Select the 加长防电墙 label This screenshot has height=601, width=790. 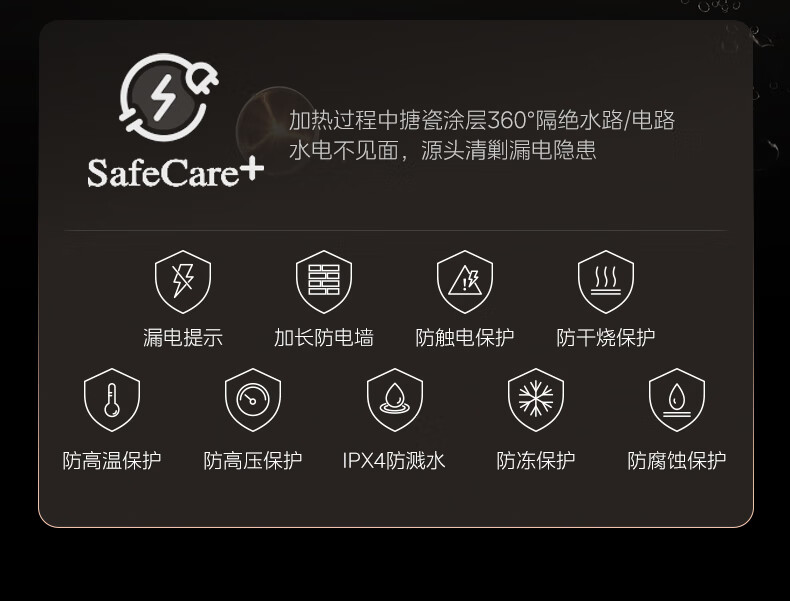[x=324, y=338]
